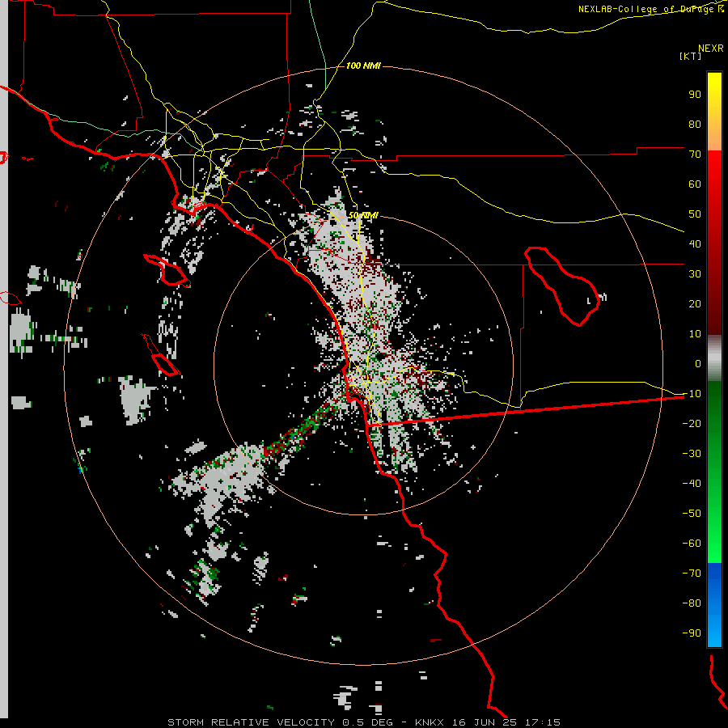Select the -70 value on the velocity scale
This screenshot has height=728, width=728.
692,574
